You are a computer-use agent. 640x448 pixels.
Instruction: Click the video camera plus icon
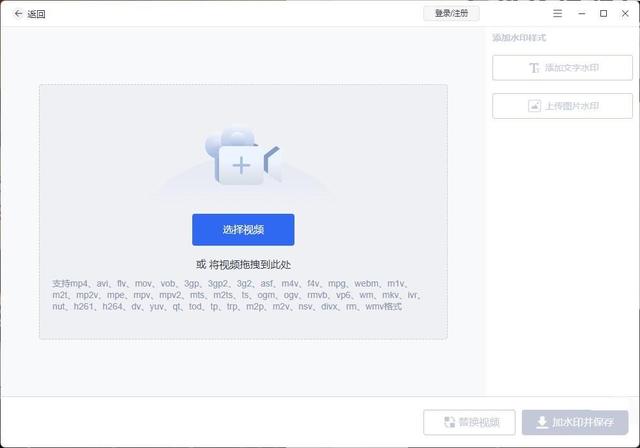coord(243,156)
